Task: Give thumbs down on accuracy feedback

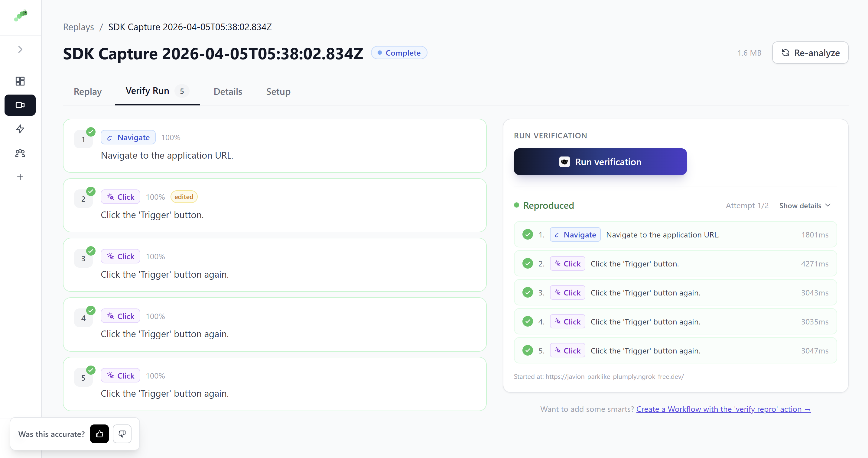Action: point(122,434)
